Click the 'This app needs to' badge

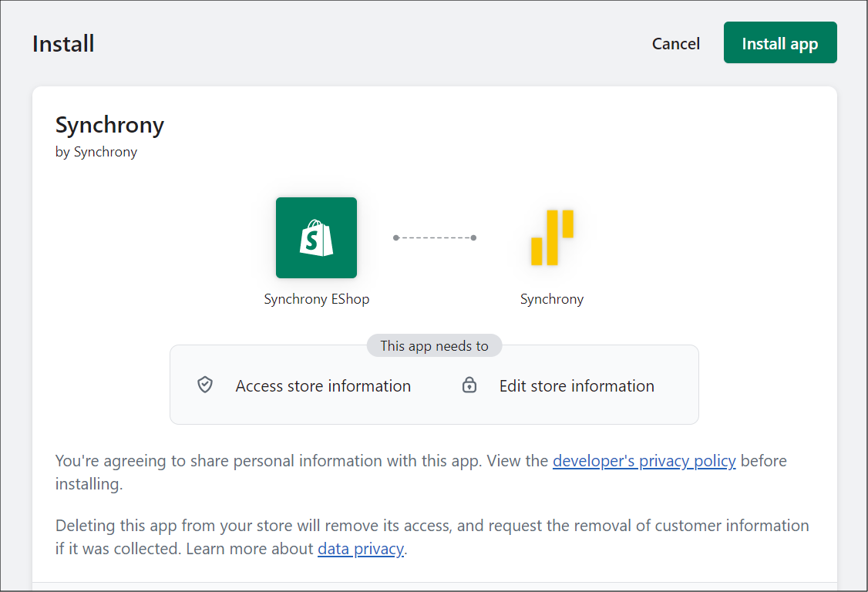pyautogui.click(x=434, y=345)
